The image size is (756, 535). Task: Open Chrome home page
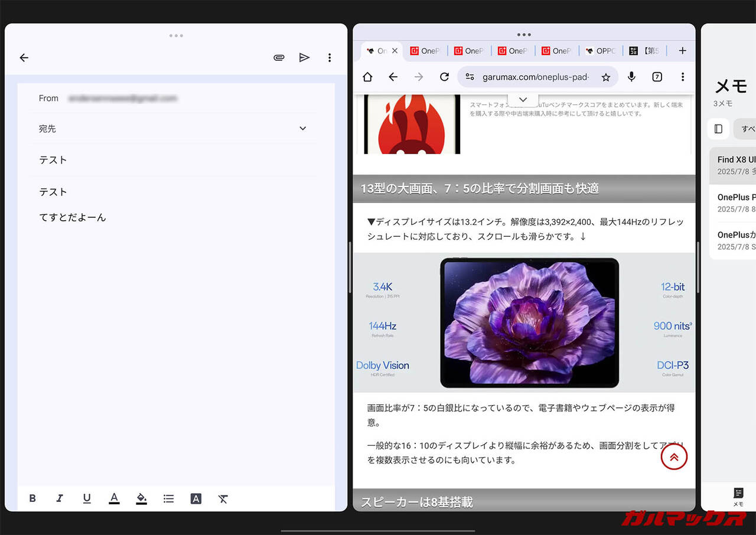(x=367, y=77)
